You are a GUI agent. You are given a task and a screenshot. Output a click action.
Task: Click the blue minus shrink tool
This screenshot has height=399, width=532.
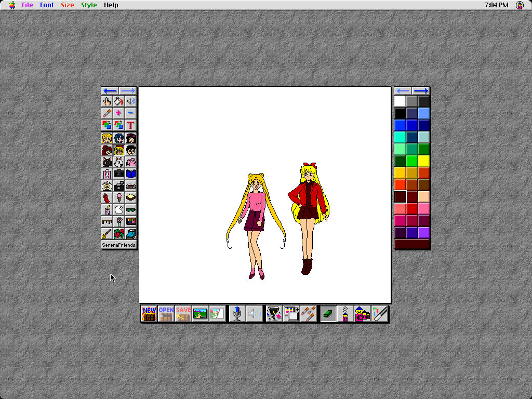pos(130,113)
